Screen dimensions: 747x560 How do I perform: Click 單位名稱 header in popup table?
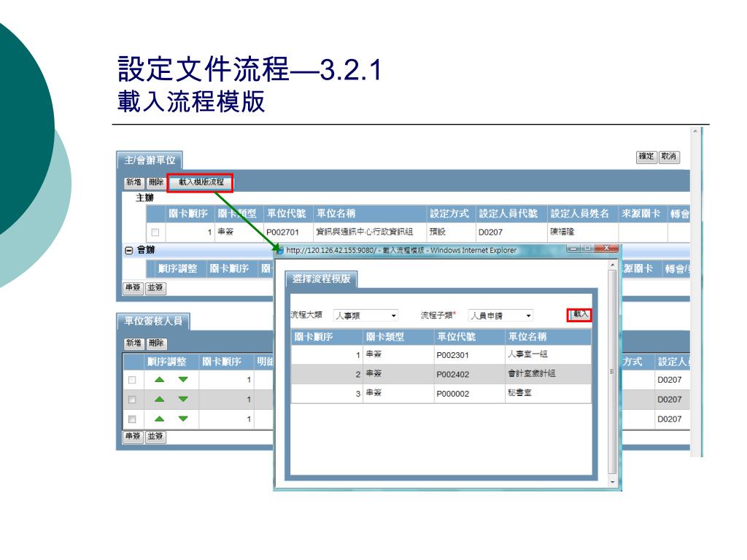[x=549, y=337]
